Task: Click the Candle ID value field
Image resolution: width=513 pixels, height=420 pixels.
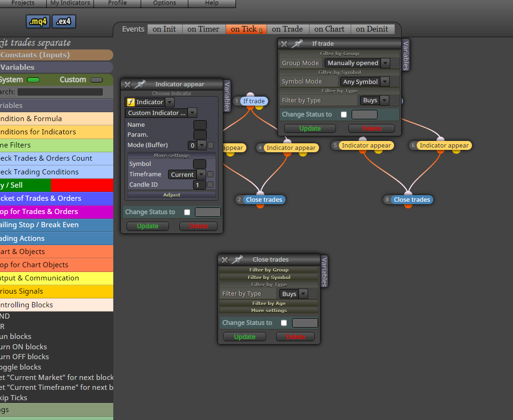Action: coord(199,185)
